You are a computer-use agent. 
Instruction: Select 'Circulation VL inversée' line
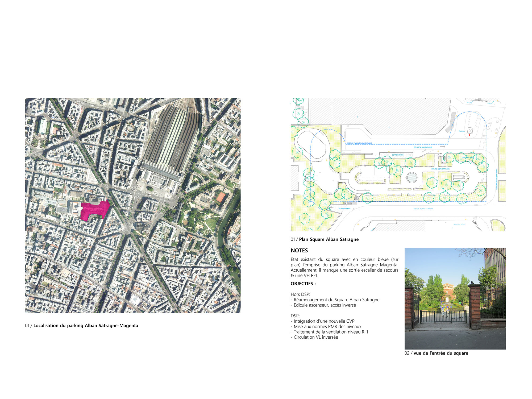click(x=314, y=337)
